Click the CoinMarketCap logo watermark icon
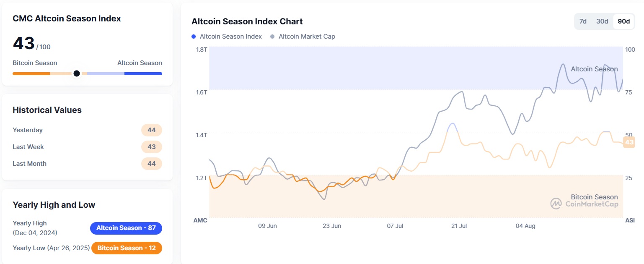644x264 pixels. (x=556, y=204)
